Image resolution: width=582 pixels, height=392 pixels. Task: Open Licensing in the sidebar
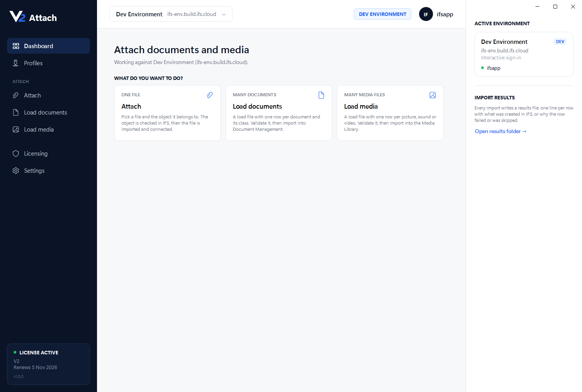click(x=48, y=154)
